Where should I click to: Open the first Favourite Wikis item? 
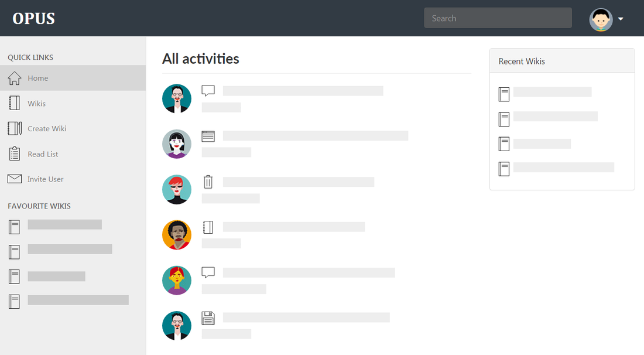[64, 224]
